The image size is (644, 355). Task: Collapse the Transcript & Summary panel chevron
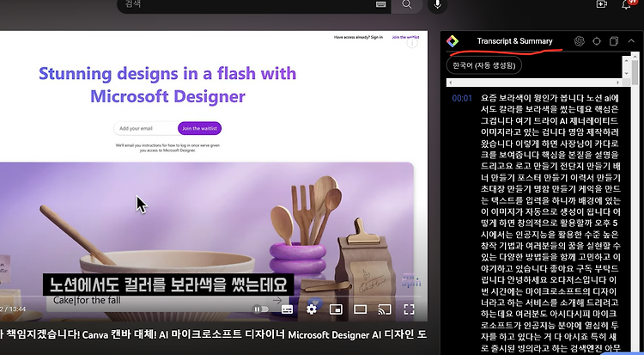pyautogui.click(x=631, y=41)
